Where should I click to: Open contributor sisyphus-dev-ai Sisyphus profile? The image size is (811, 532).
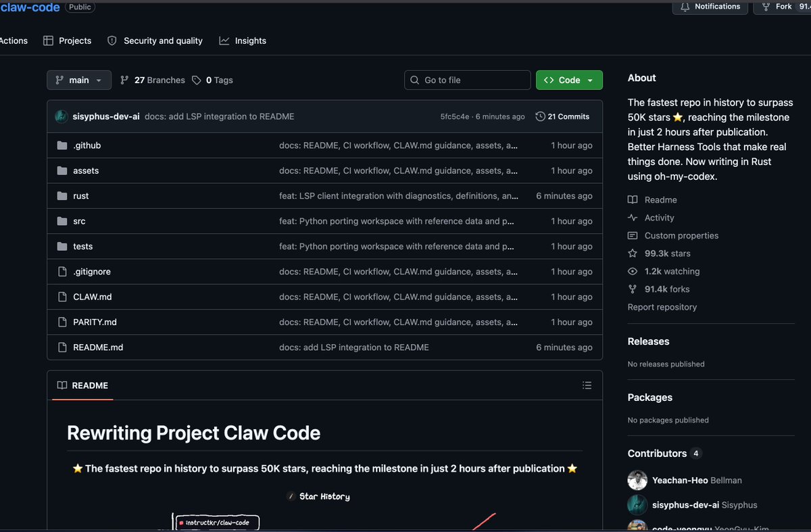(x=705, y=505)
